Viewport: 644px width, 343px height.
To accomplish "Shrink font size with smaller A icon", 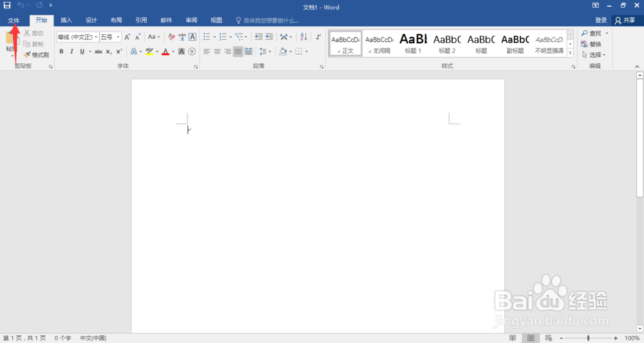I will pos(138,37).
